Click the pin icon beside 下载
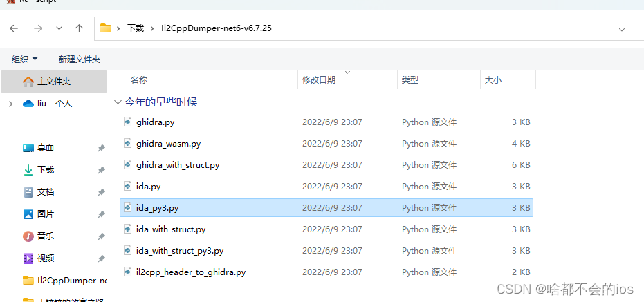The image size is (644, 302). tap(101, 170)
